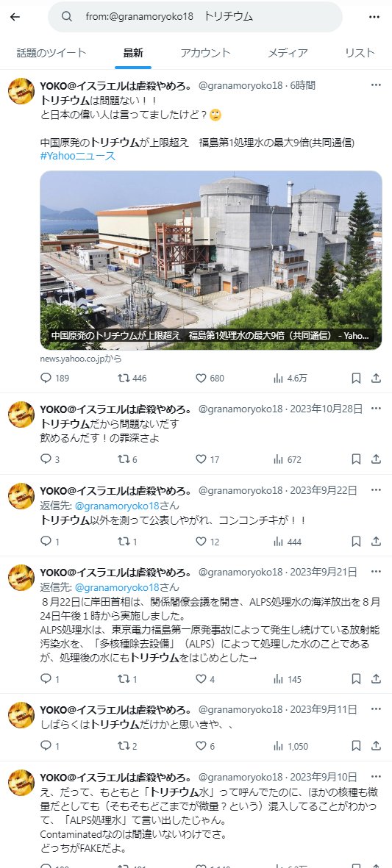Share the 2023年10月28日 tweet
This screenshot has height=868, width=392.
pyautogui.click(x=376, y=459)
